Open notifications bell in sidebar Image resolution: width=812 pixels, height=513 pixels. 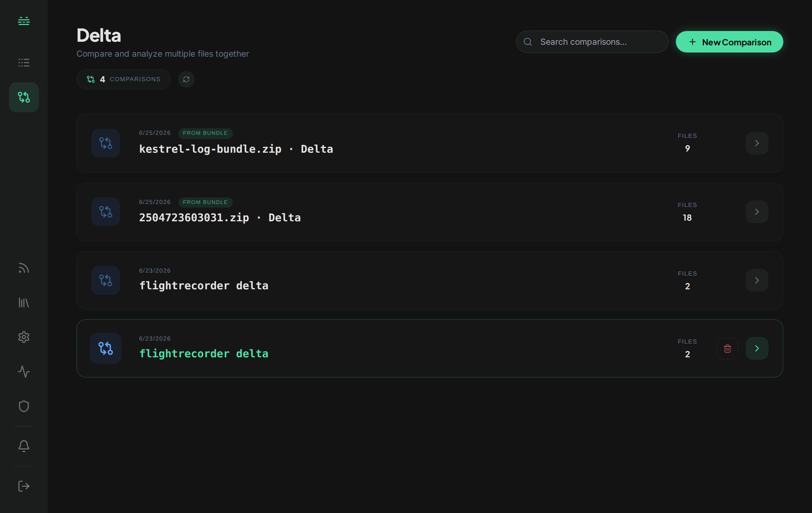coord(24,446)
